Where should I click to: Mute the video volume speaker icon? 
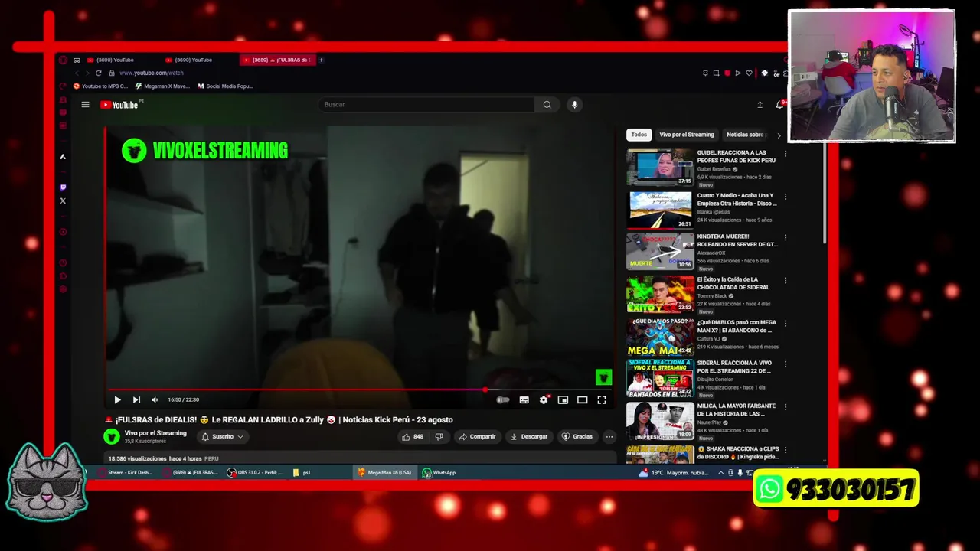pos(155,399)
